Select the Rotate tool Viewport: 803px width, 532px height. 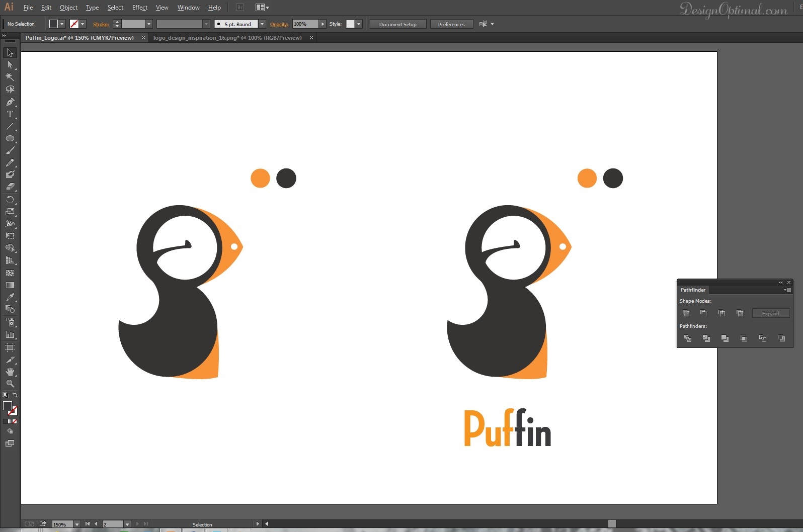(x=10, y=200)
